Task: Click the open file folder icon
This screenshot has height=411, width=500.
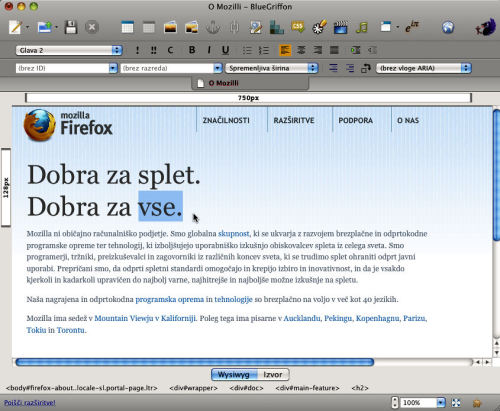Action: (45, 27)
